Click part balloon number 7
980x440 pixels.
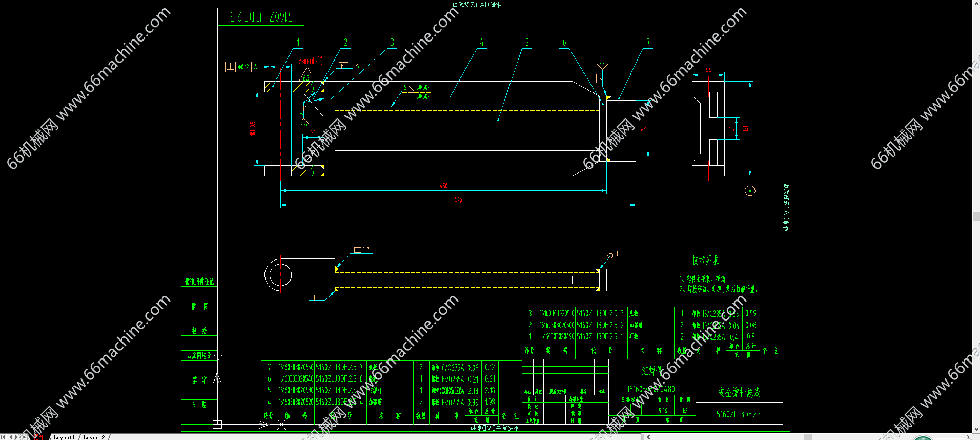(x=648, y=43)
